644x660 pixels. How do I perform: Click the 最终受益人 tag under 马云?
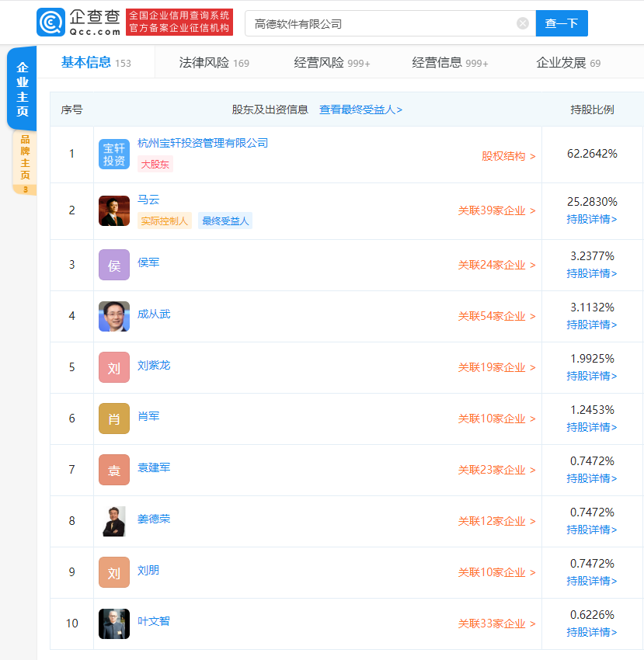click(x=225, y=221)
